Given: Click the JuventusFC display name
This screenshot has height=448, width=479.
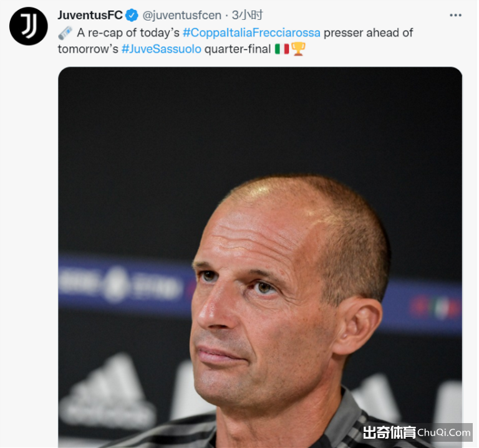Looking at the screenshot, I should point(90,15).
